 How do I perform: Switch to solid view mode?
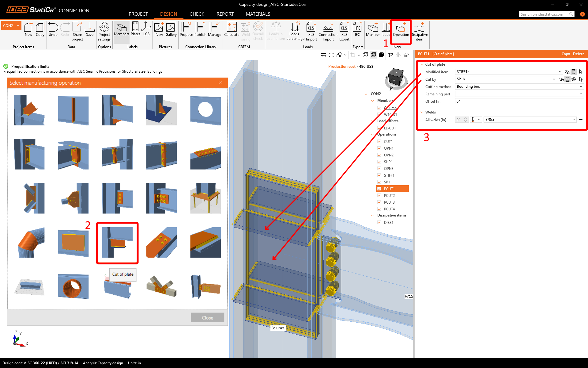point(381,55)
